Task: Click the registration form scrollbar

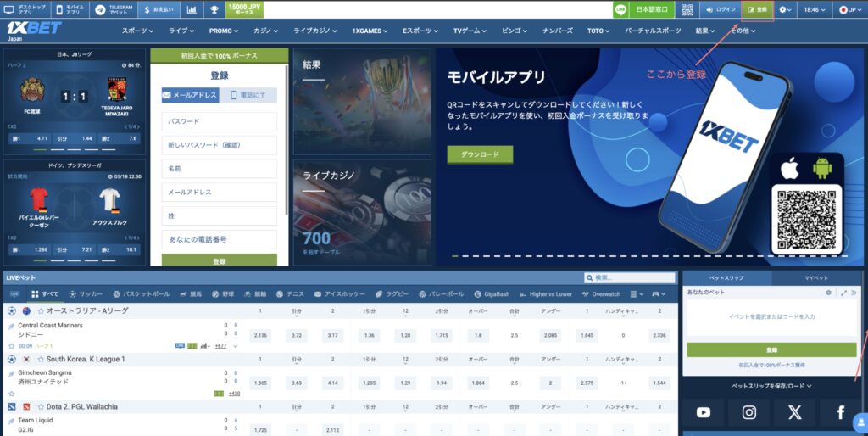Action: click(x=287, y=140)
